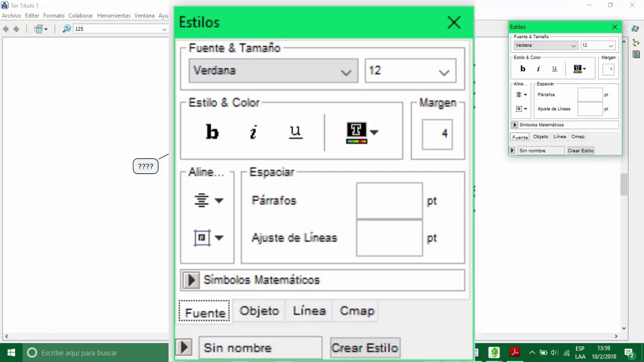This screenshot has width=644, height=362.
Task: Open font size 12 dropdown in large Estilos panel
Action: tap(411, 71)
